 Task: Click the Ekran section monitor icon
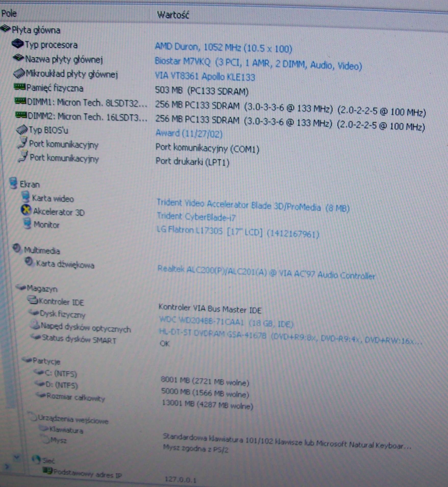[13, 183]
